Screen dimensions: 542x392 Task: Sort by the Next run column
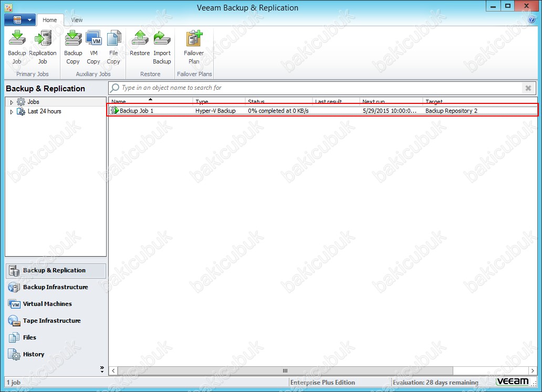pyautogui.click(x=391, y=101)
